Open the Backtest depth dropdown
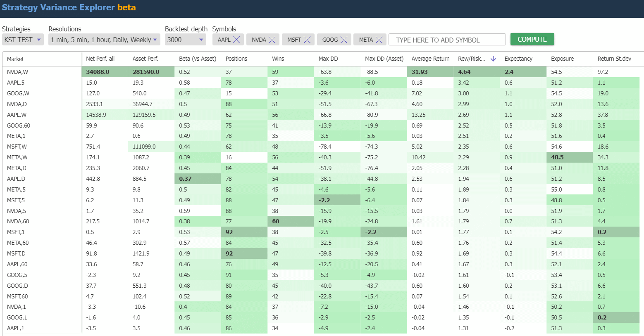Viewport: 644px width, 336px height. (x=185, y=39)
